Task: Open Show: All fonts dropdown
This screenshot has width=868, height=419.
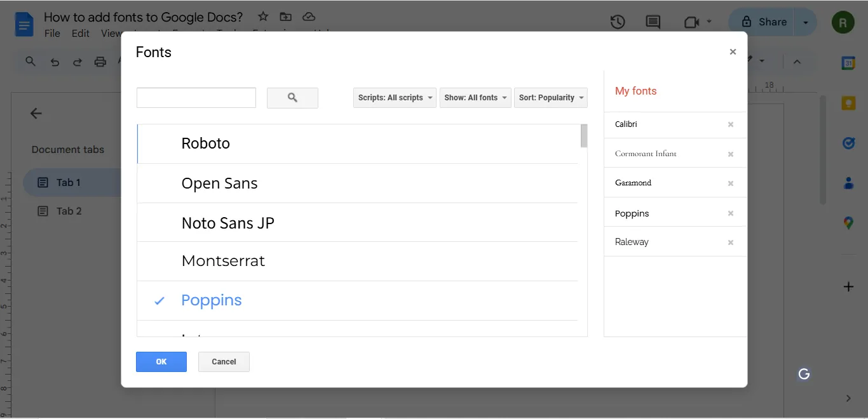Action: 475,98
